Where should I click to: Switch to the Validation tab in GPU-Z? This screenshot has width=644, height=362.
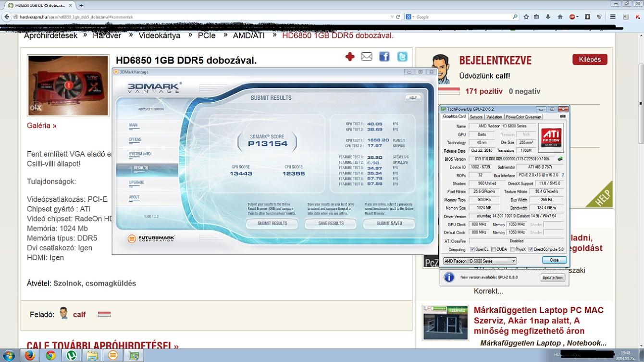pyautogui.click(x=494, y=117)
